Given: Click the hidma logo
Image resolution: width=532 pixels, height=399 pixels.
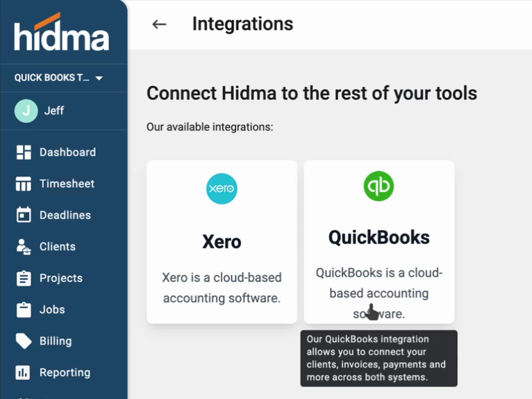Looking at the screenshot, I should click(x=61, y=32).
